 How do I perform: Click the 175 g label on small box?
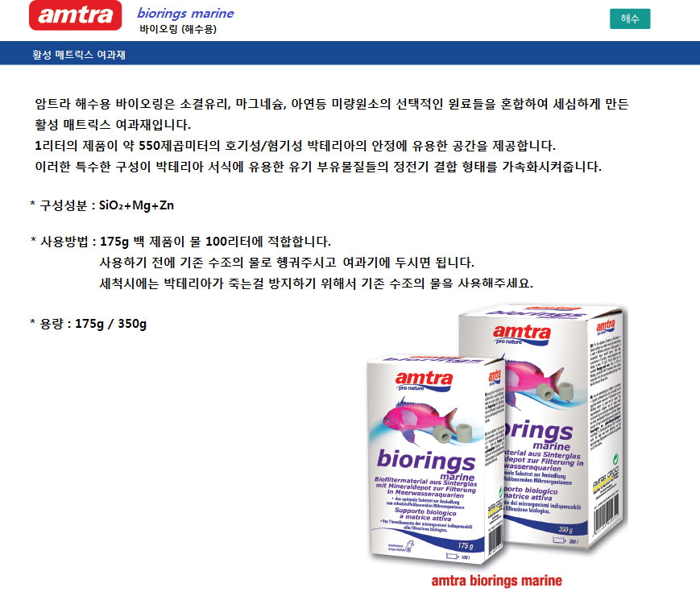tap(465, 545)
